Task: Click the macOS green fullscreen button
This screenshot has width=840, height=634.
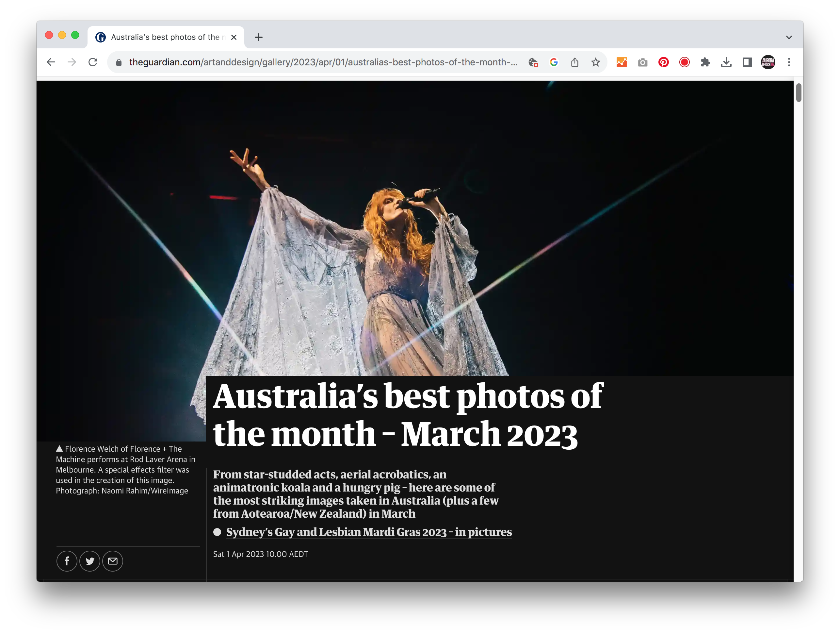Action: (x=75, y=35)
